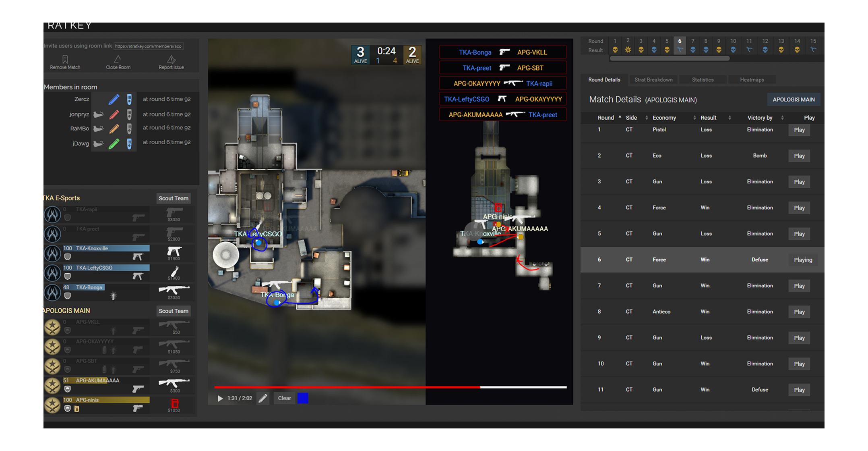Open the blue drawing color swatch

click(x=303, y=398)
